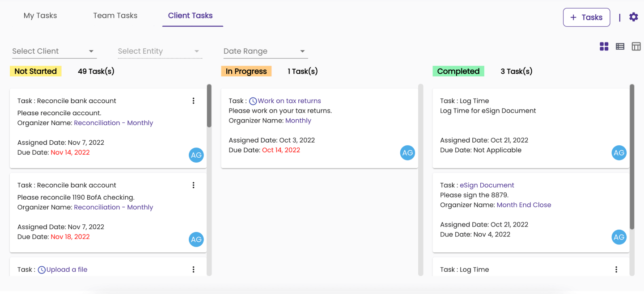Expand the Select Client dropdown
This screenshot has width=644, height=294.
pos(54,51)
